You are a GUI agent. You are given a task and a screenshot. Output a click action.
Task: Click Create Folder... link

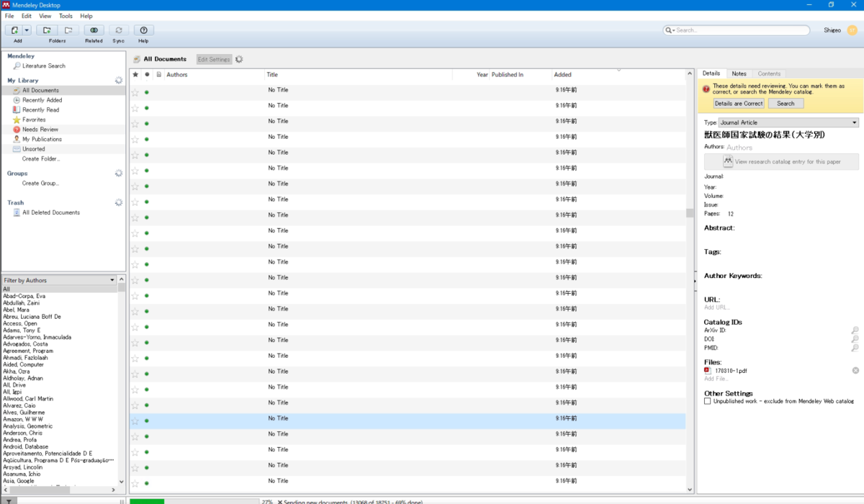pos(41,158)
